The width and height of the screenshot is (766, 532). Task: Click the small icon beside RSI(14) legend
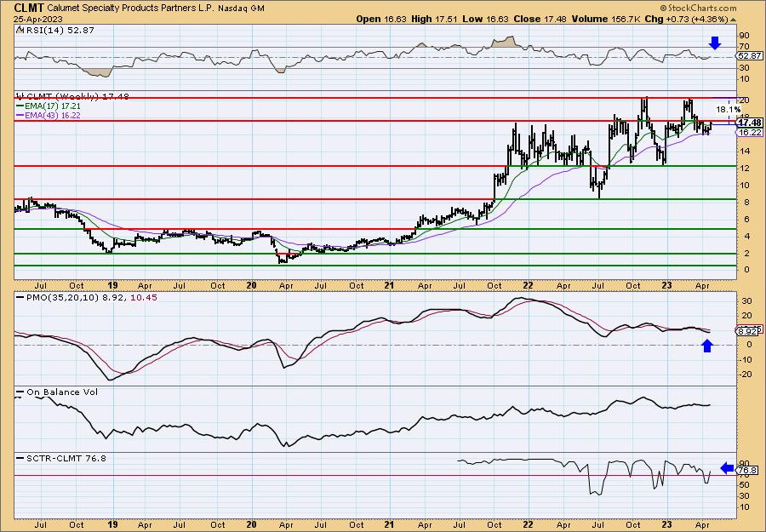(20, 30)
